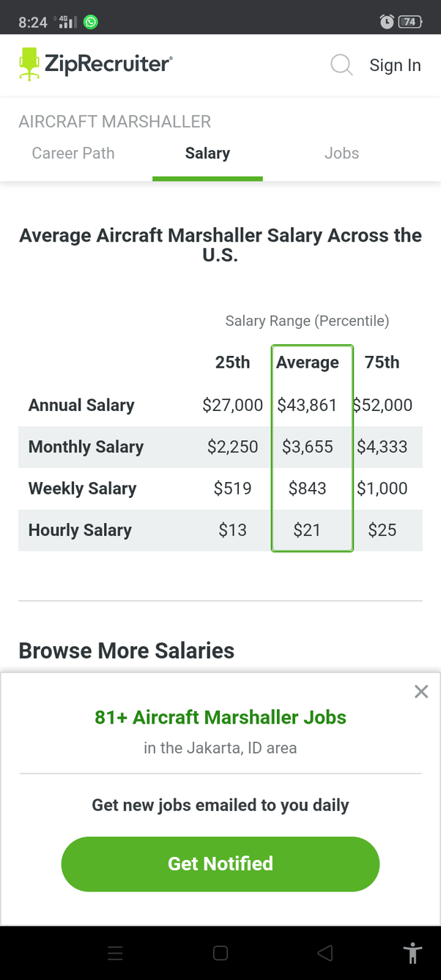Select the Salary tab

[x=207, y=153]
